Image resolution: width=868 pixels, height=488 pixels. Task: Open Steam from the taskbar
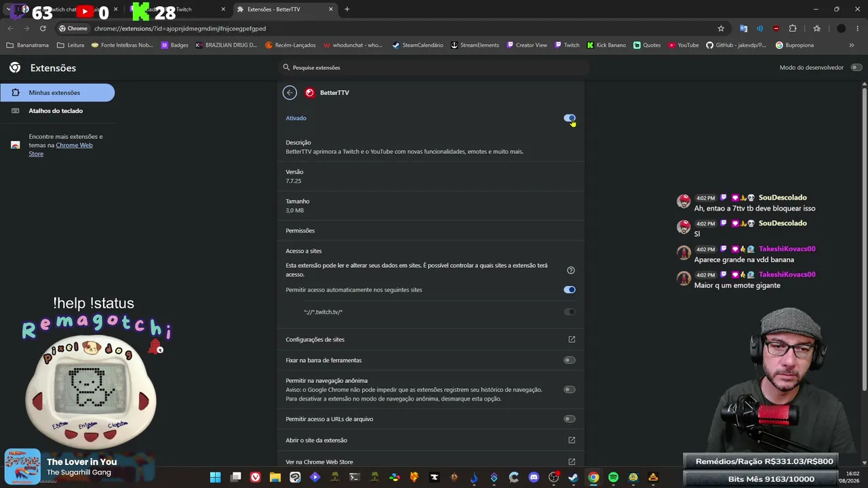pos(574,477)
